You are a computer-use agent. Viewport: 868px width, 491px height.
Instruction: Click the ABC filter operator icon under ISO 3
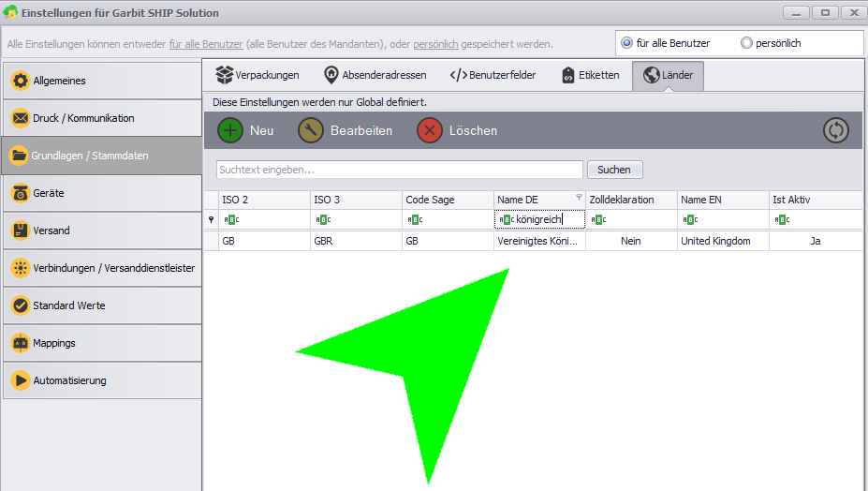pos(323,220)
